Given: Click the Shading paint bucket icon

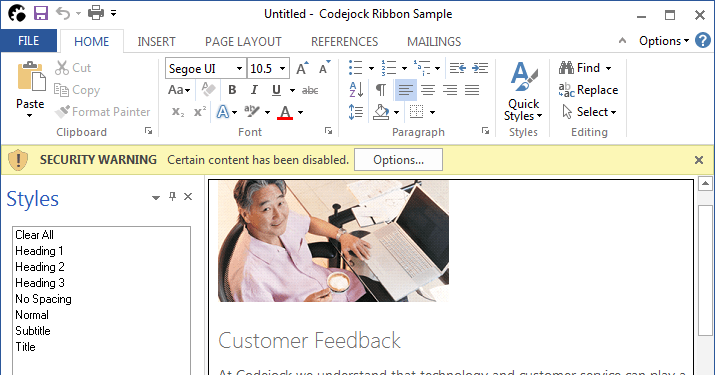Looking at the screenshot, I should pyautogui.click(x=381, y=112).
